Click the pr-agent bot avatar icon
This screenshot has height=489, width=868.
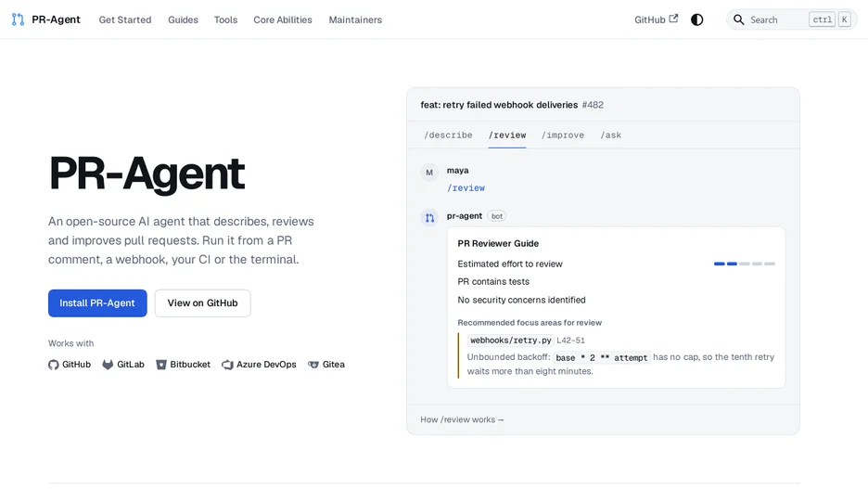click(429, 218)
